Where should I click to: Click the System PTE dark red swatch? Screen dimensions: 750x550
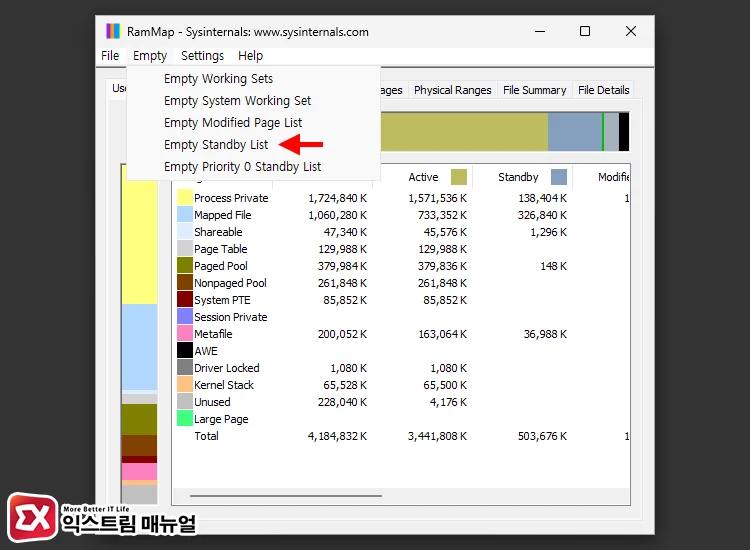185,299
